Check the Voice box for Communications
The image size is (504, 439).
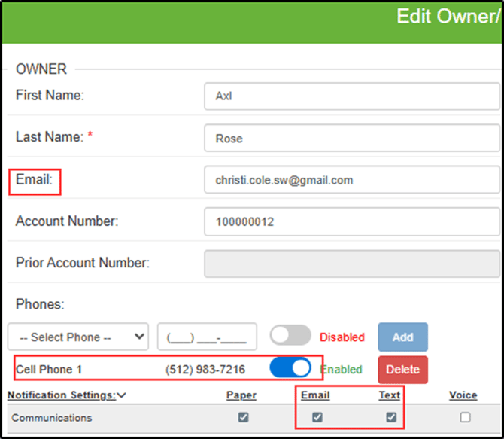(465, 417)
